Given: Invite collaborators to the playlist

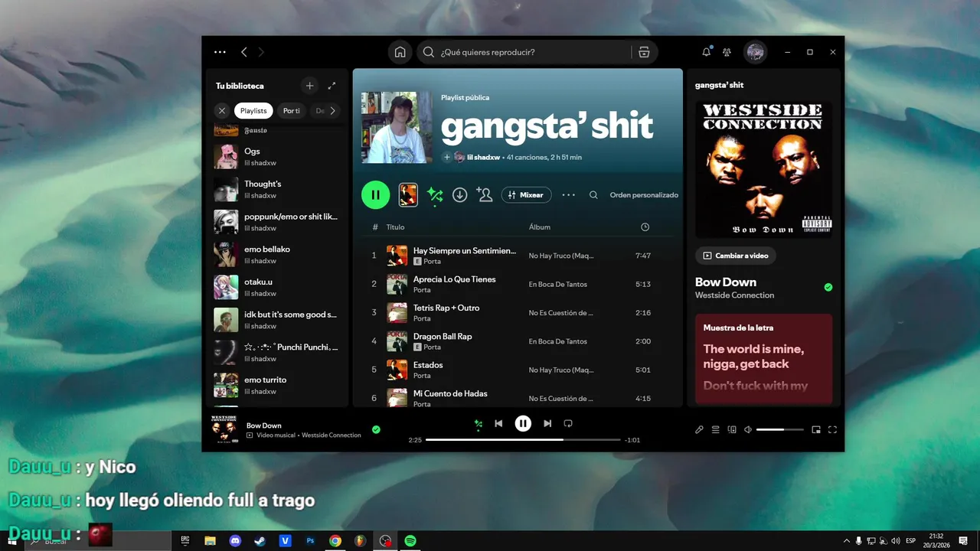Looking at the screenshot, I should [x=484, y=194].
